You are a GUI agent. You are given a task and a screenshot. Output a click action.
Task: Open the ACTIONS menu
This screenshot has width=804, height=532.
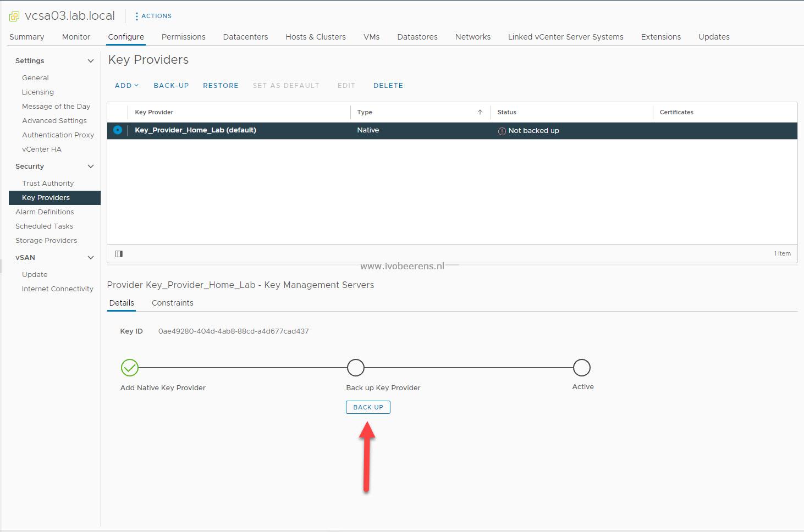point(153,16)
